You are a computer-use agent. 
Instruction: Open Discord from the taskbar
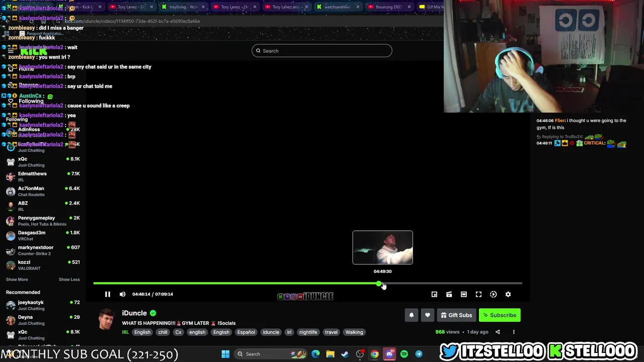point(389,354)
